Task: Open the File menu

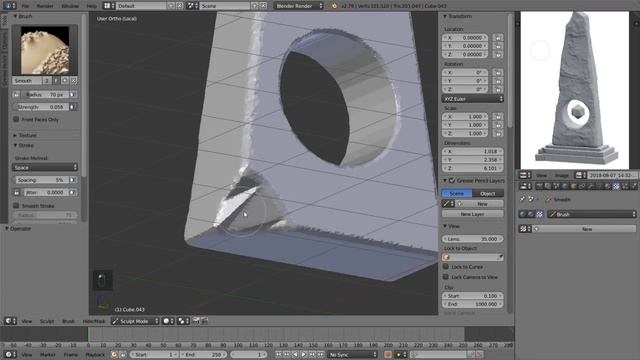Action: click(x=25, y=6)
